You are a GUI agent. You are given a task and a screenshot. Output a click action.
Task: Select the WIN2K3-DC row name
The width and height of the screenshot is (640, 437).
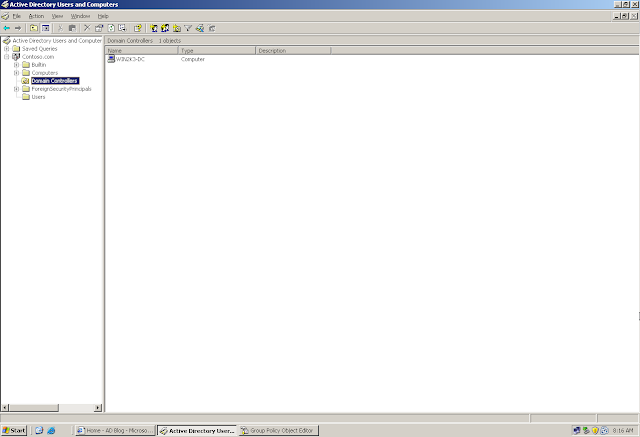tap(130, 59)
